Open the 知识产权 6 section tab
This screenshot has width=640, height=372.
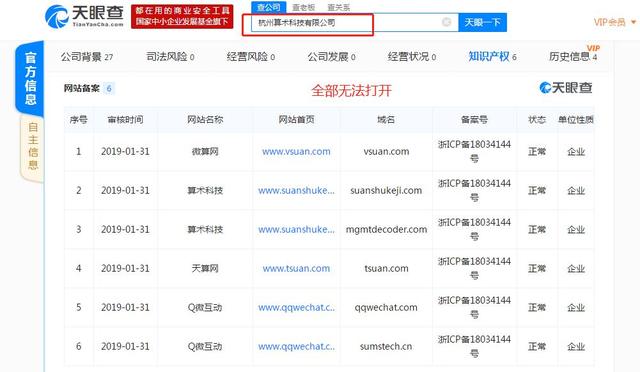coord(492,57)
